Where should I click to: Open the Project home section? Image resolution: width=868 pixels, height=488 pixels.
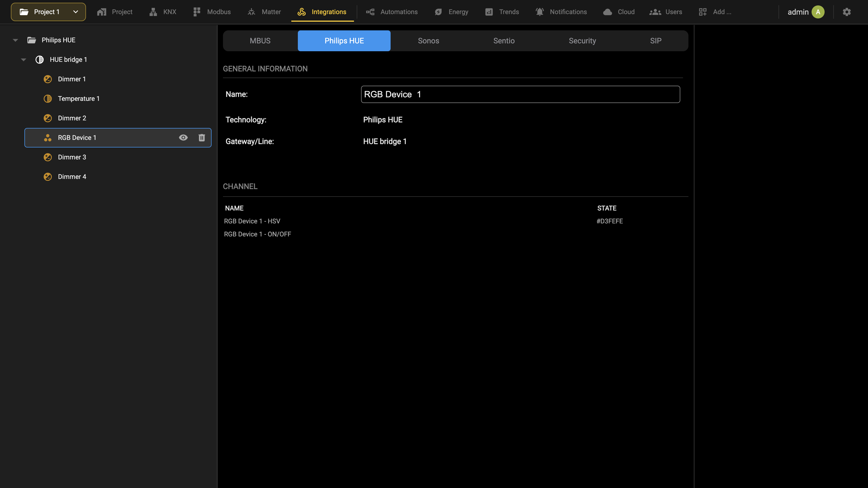coord(115,12)
